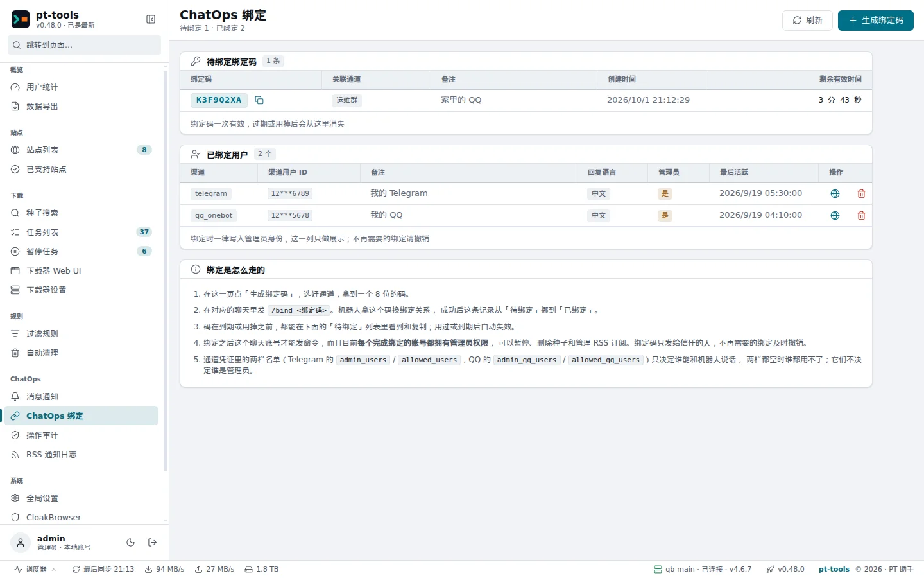This screenshot has width=924, height=578.
Task: Open the supported sites page
Action: (x=81, y=170)
